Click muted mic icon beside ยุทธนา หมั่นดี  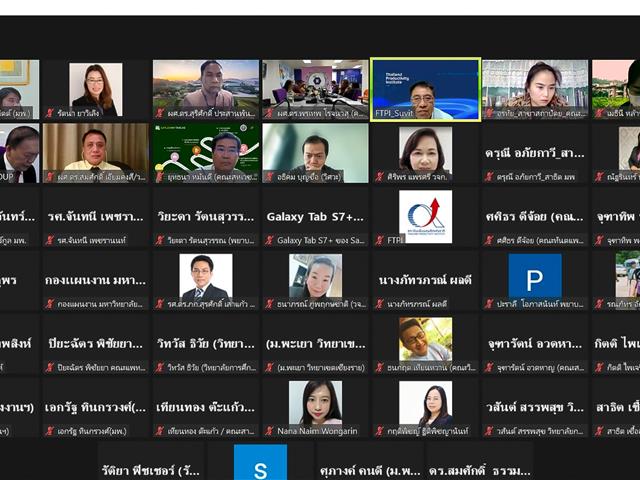(160, 177)
